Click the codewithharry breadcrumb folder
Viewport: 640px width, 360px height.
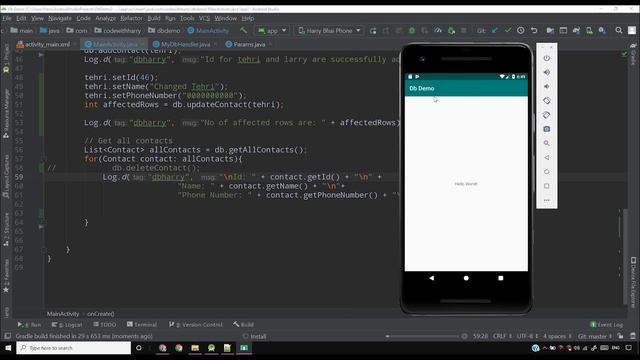click(118, 31)
